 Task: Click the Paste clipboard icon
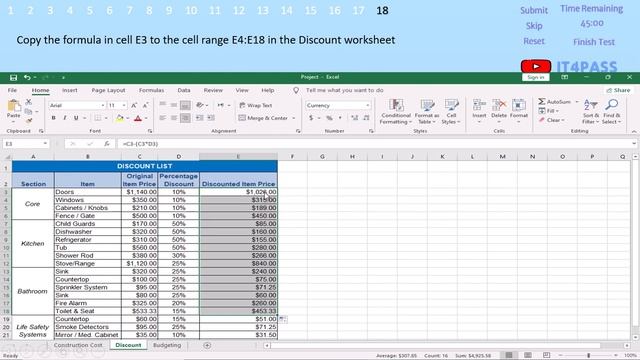[14, 106]
